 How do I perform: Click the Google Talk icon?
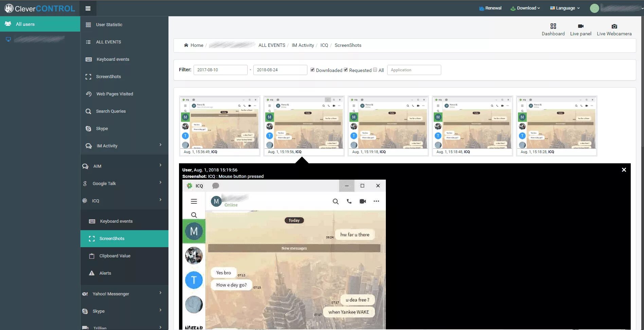point(85,184)
